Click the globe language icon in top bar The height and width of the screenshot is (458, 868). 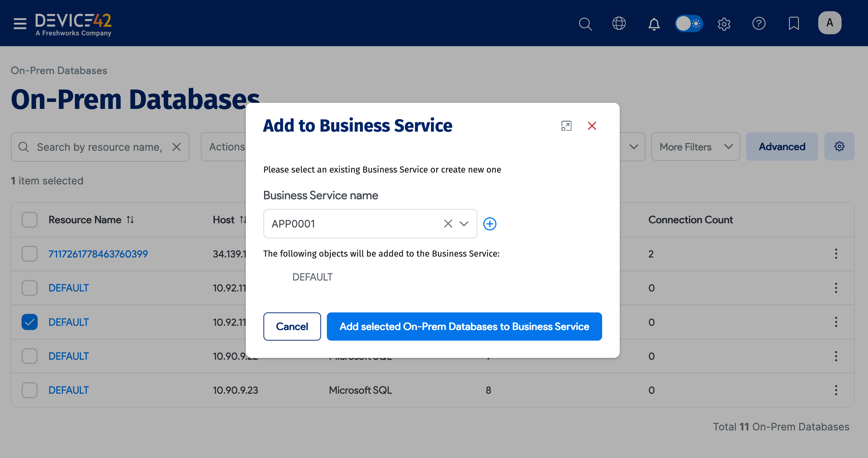[619, 24]
